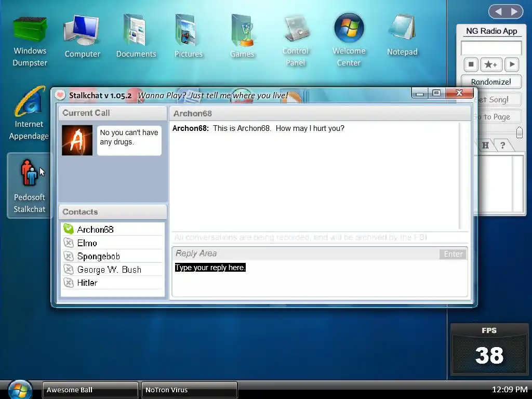532x399 pixels.
Task: Click the heart icon in Stalkchat title bar
Action: click(x=60, y=95)
